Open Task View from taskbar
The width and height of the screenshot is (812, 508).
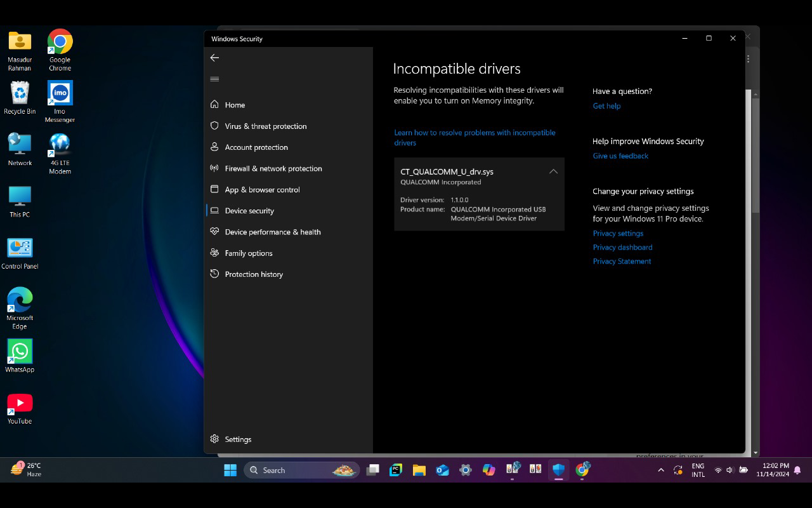373,470
